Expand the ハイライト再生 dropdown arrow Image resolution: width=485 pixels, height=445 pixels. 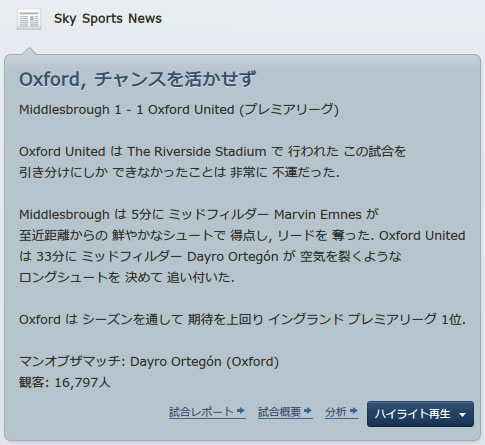462,415
